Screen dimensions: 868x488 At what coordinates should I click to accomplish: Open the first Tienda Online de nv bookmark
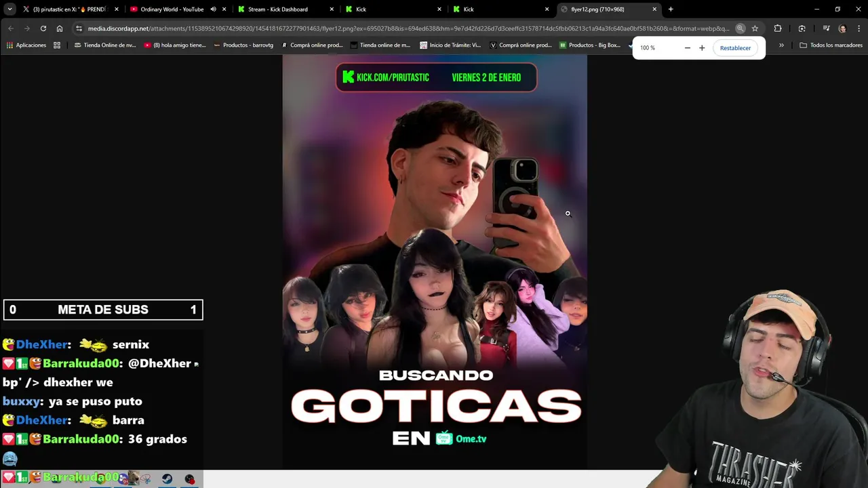(x=105, y=45)
